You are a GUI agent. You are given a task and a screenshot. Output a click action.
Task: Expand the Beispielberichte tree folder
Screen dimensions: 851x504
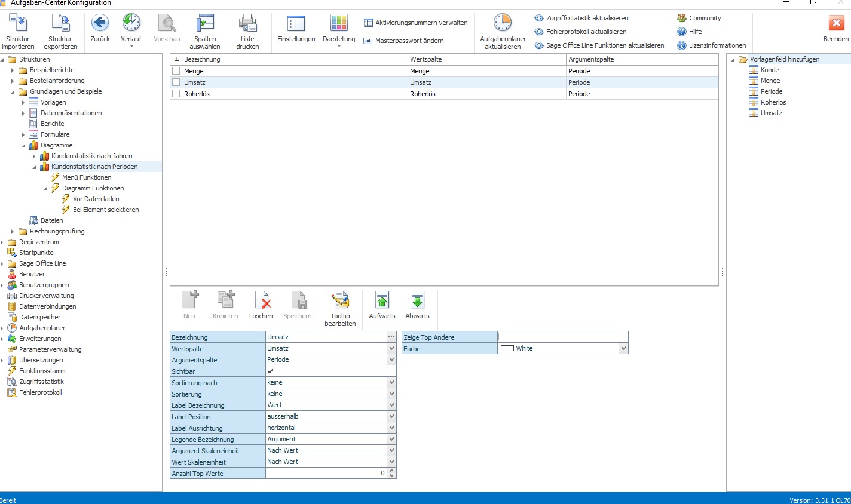click(x=13, y=70)
